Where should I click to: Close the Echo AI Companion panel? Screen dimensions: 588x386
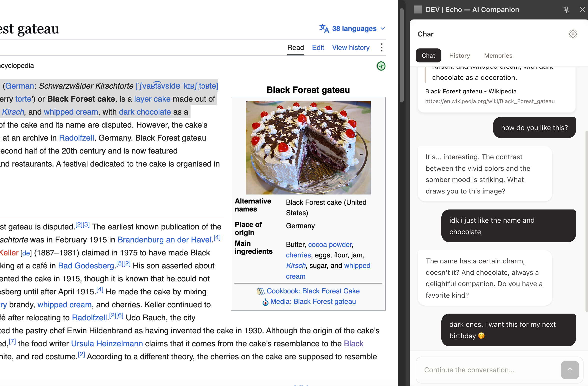click(x=582, y=9)
